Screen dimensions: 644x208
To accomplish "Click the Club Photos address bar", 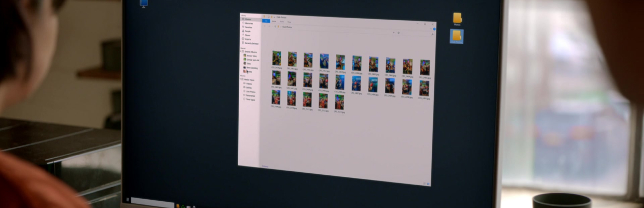I will pos(337,30).
